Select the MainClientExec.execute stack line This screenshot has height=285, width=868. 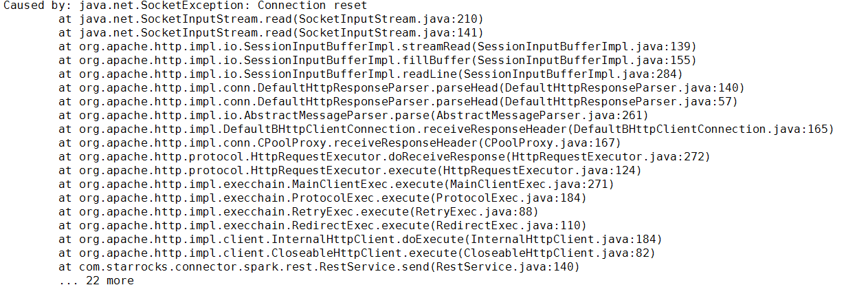click(x=336, y=184)
